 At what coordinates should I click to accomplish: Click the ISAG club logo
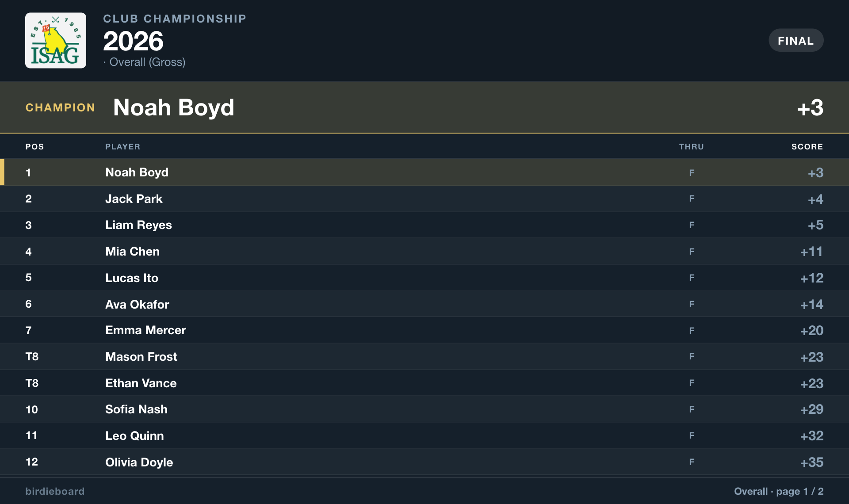pyautogui.click(x=55, y=40)
